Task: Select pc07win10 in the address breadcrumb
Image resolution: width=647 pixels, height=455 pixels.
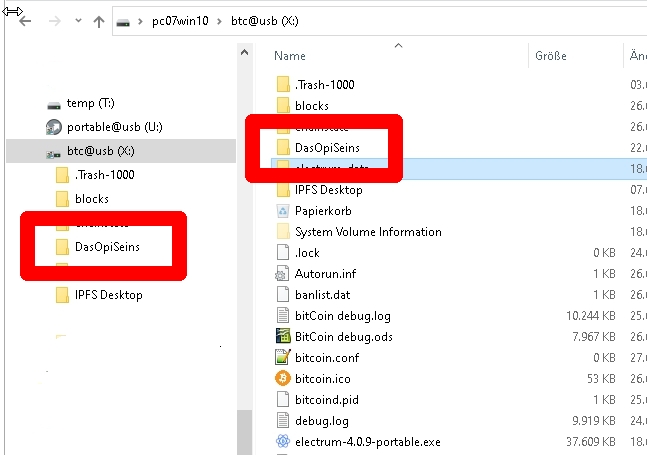Action: click(180, 21)
